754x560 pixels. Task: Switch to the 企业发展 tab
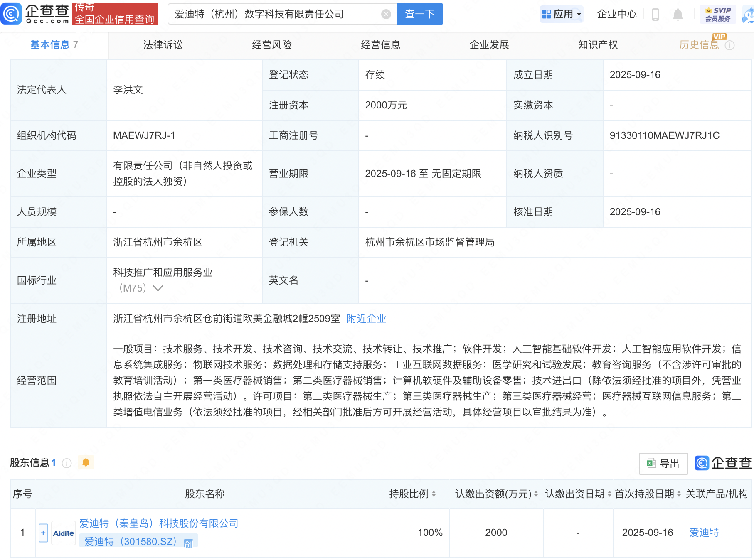coord(489,45)
